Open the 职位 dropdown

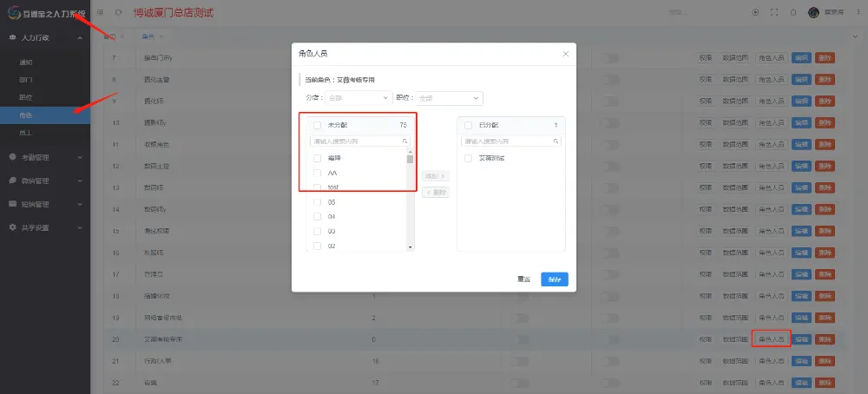tap(449, 98)
